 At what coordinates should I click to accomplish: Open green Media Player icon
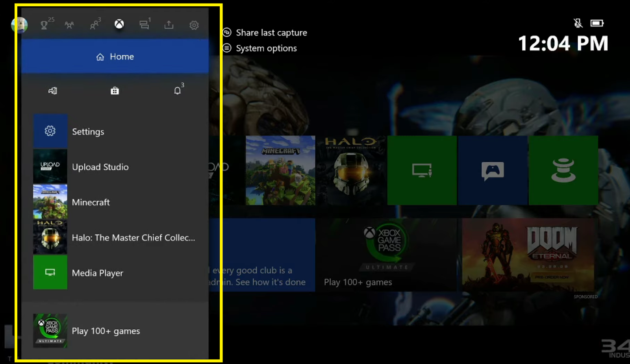click(x=50, y=272)
